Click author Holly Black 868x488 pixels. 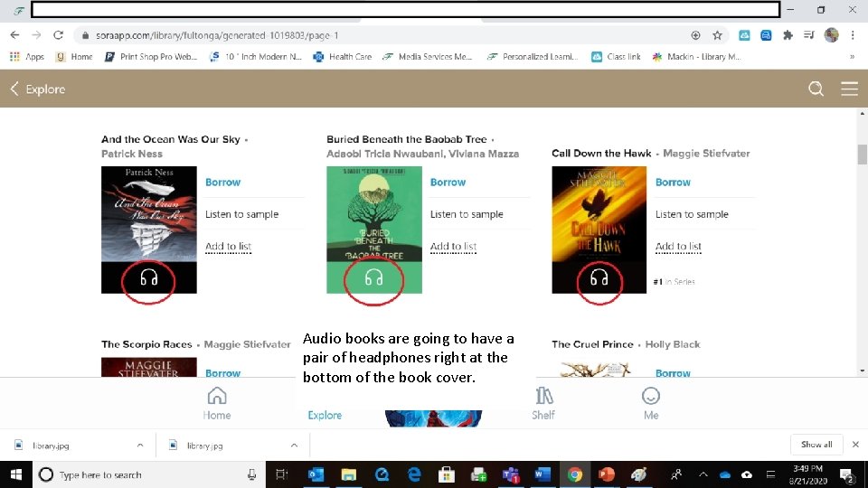point(673,344)
